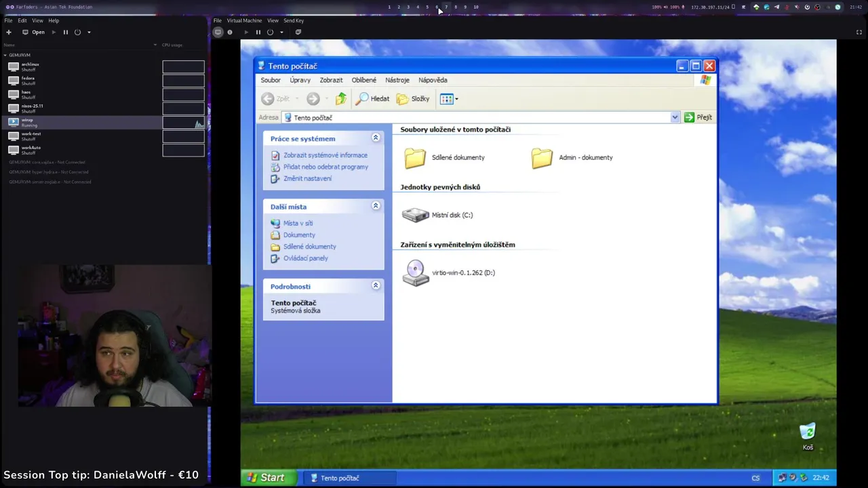Click the power icon in virt-manager toolbar

[x=77, y=32]
